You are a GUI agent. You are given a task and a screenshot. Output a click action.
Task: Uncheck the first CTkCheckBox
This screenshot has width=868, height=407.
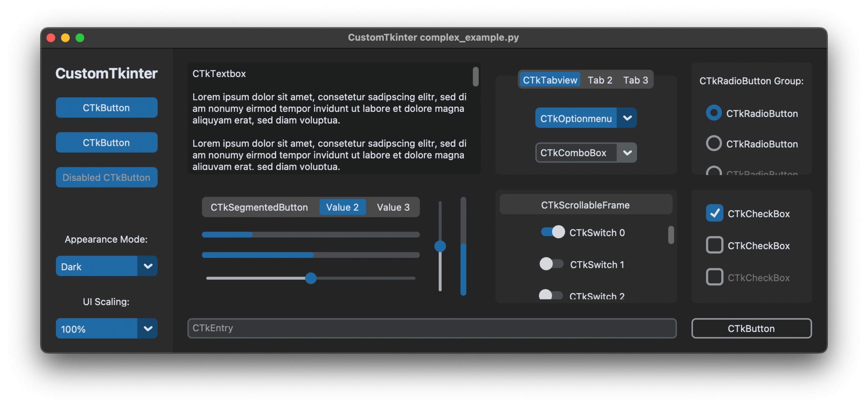click(x=715, y=213)
